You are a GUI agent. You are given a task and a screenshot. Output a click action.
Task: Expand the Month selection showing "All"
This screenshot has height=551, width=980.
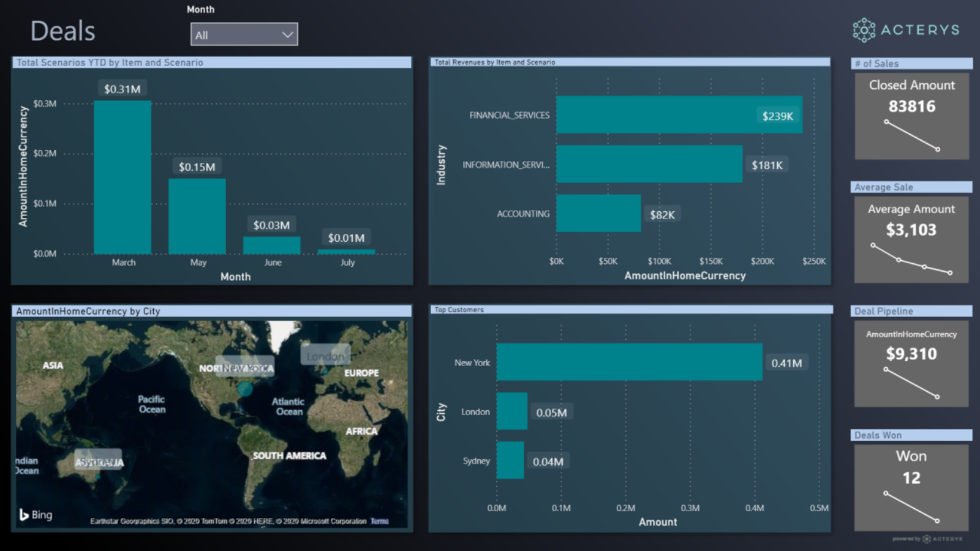[x=244, y=34]
